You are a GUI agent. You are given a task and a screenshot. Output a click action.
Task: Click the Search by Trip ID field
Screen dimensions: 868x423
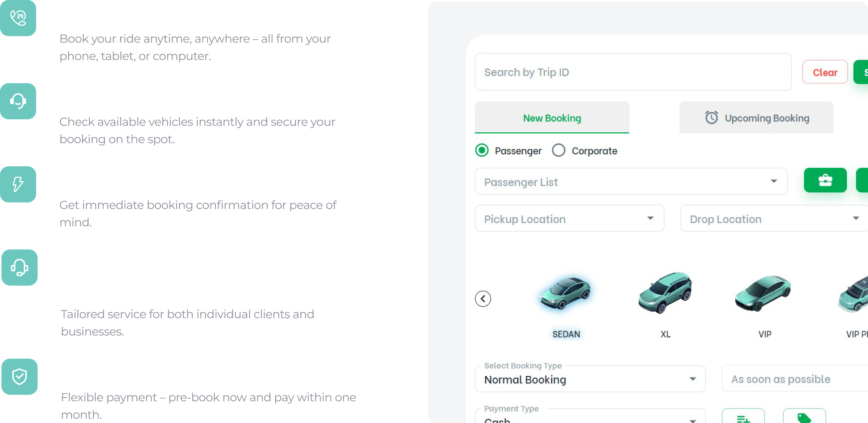633,72
